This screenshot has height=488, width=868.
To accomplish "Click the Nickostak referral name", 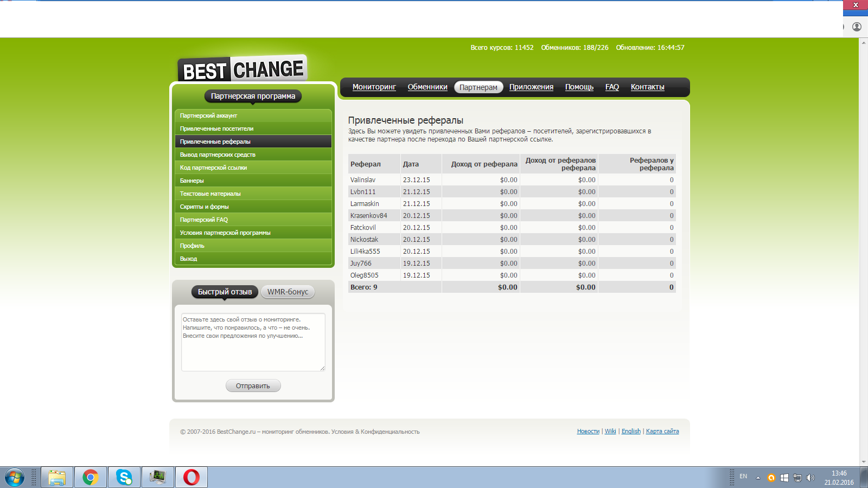I will pos(364,239).
